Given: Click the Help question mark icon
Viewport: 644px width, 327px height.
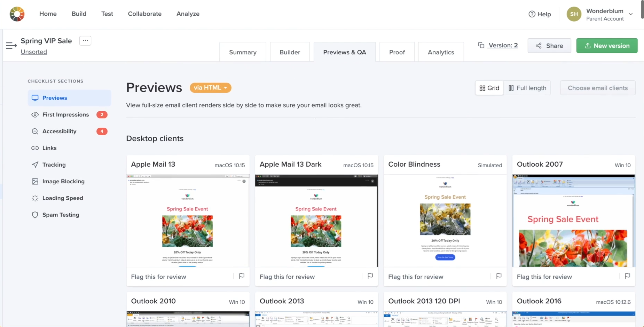Looking at the screenshot, I should [x=532, y=14].
